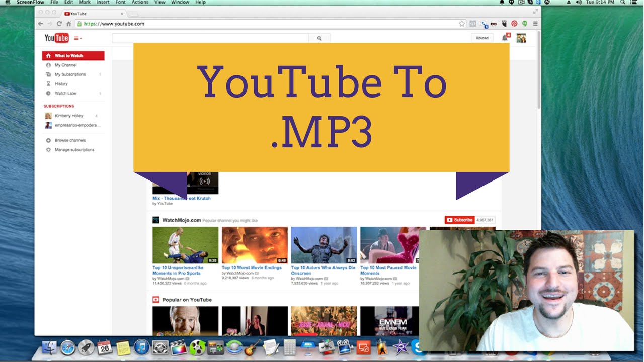Bookmark page with the star icon
This screenshot has width=644, height=362.
462,24
